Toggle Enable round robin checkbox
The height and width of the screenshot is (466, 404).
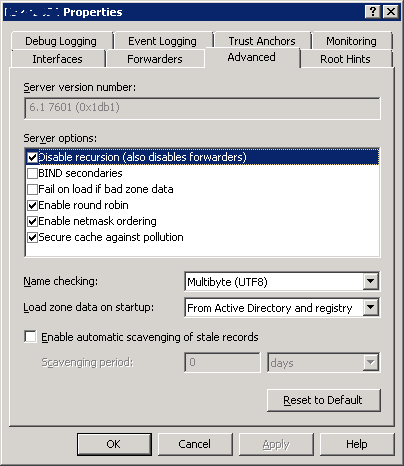tap(32, 205)
